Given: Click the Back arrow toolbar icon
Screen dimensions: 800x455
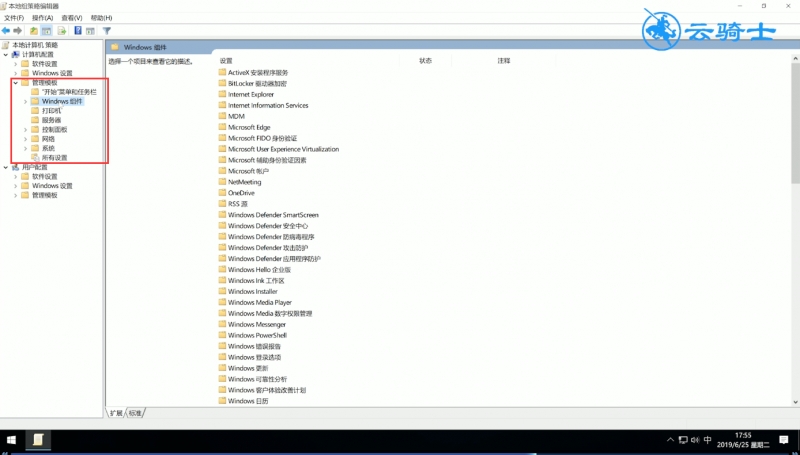Looking at the screenshot, I should tap(6, 31).
